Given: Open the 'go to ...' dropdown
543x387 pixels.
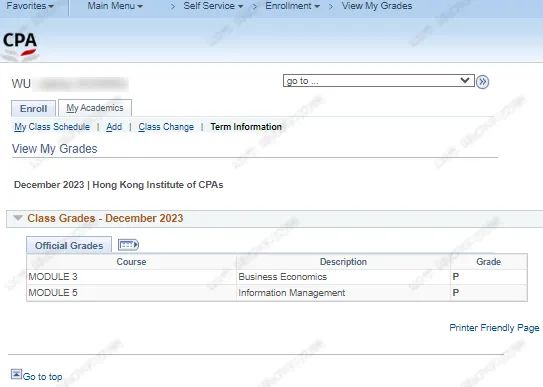Looking at the screenshot, I should click(x=379, y=81).
